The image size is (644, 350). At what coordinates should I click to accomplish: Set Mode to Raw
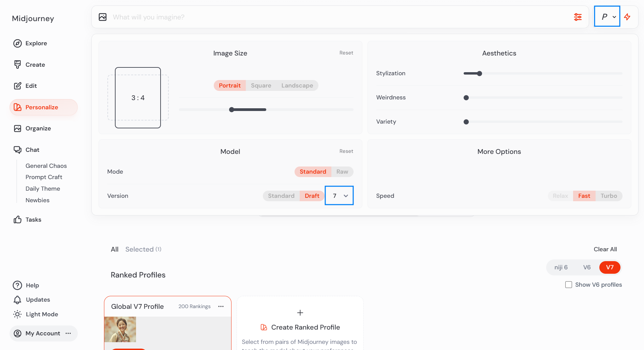point(342,172)
